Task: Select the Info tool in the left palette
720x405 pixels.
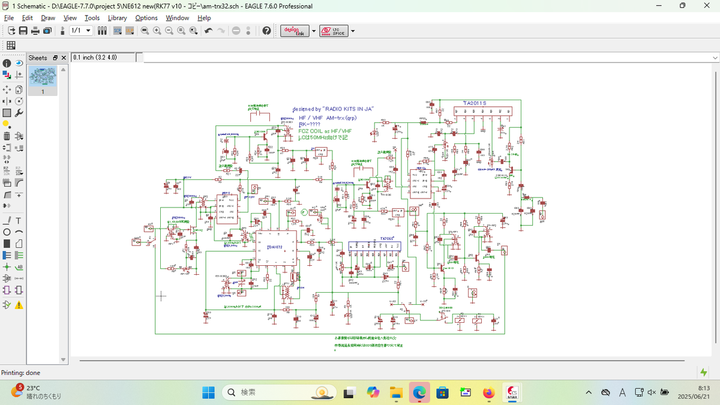Action: 7,63
